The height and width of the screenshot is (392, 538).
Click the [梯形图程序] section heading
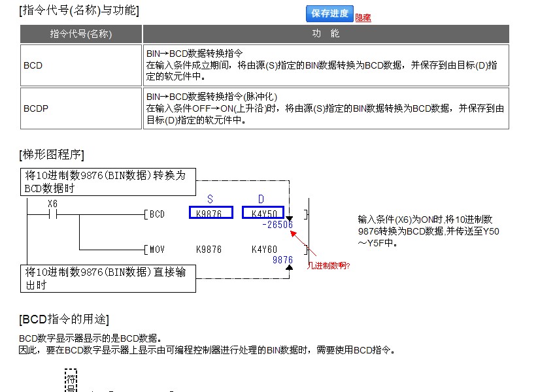coord(52,154)
